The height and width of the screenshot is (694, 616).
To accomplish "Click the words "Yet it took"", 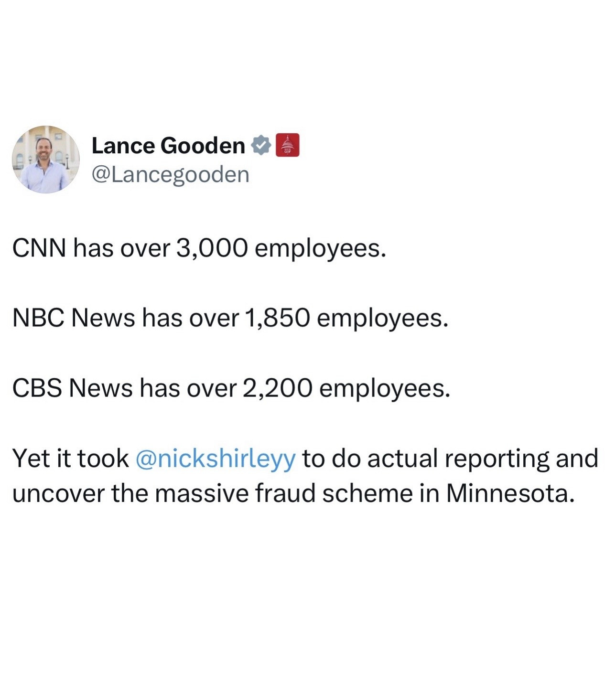I will 71,459.
